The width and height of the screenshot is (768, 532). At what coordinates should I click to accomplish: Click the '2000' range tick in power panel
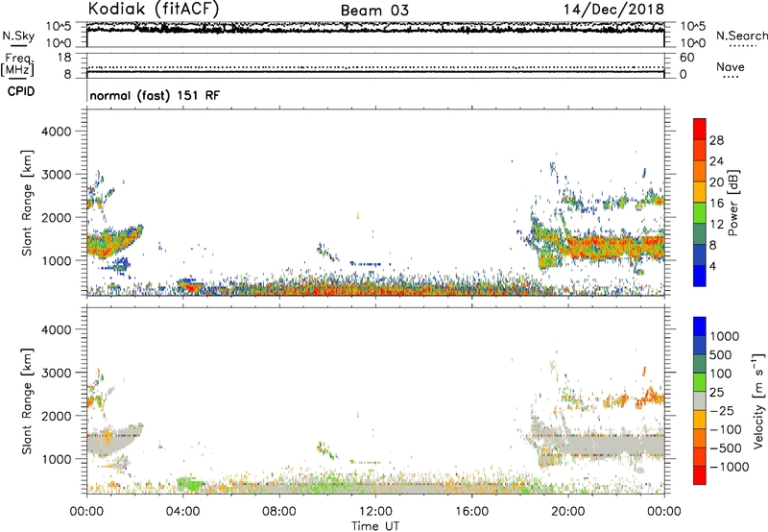pos(57,217)
